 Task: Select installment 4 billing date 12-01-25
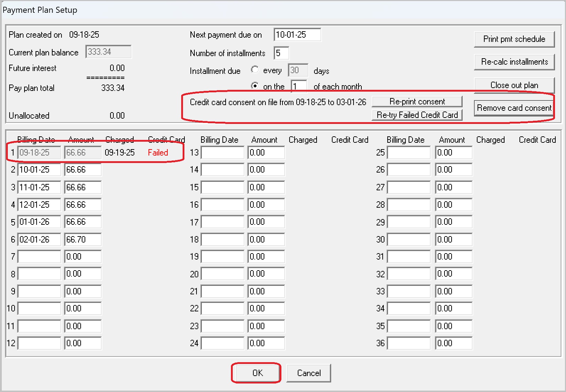[x=39, y=205]
